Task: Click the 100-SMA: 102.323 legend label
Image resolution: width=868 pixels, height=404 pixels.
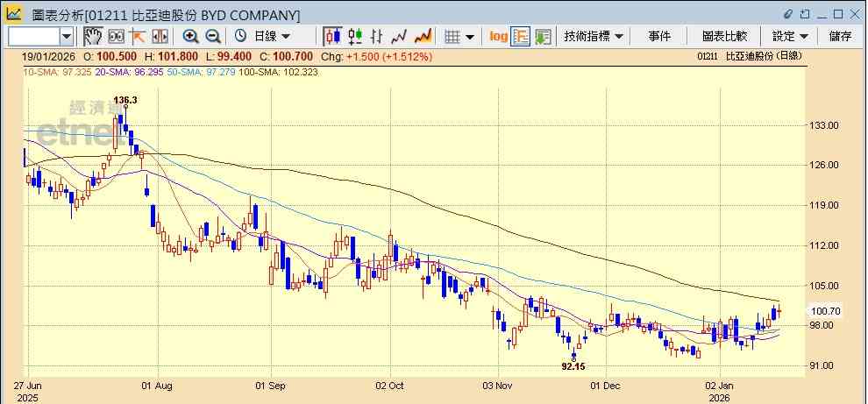Action: pyautogui.click(x=278, y=72)
